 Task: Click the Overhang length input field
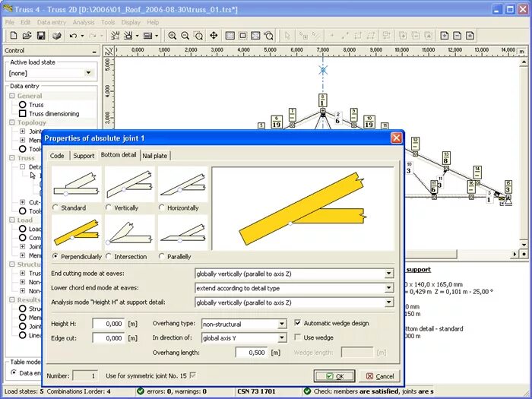252,352
